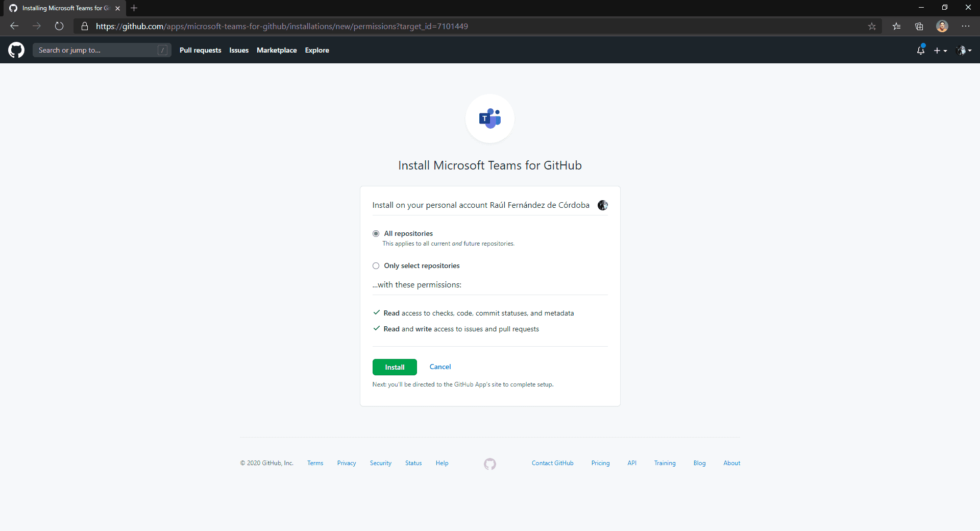Click the account avatar next to Raúl Fernández

pos(603,205)
